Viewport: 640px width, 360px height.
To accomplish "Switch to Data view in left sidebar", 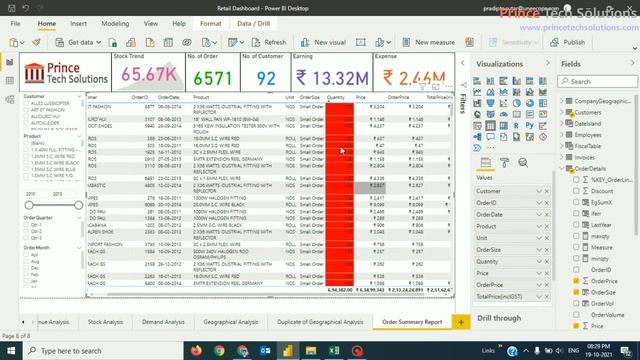I will click(x=10, y=80).
